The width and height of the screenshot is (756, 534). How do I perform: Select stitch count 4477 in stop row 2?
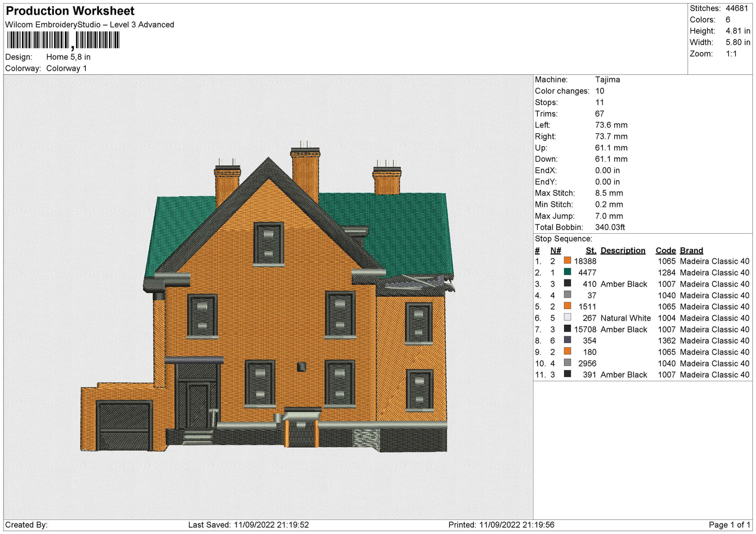[x=587, y=272]
